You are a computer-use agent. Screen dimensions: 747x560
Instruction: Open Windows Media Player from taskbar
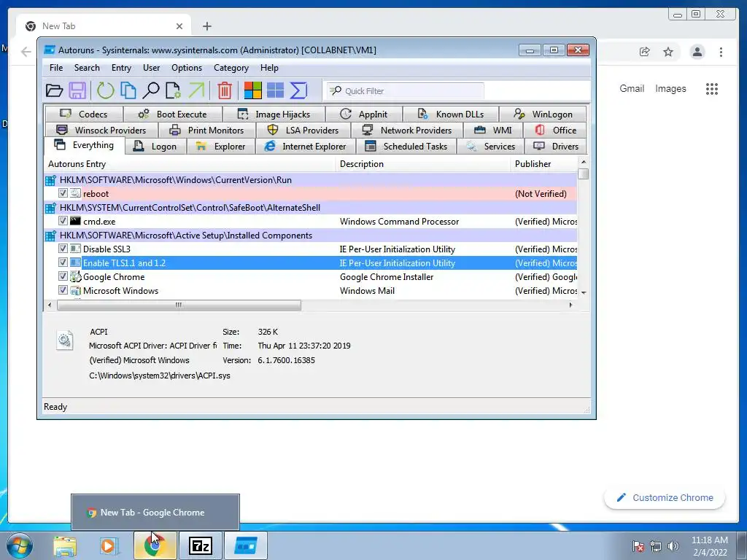(x=108, y=545)
